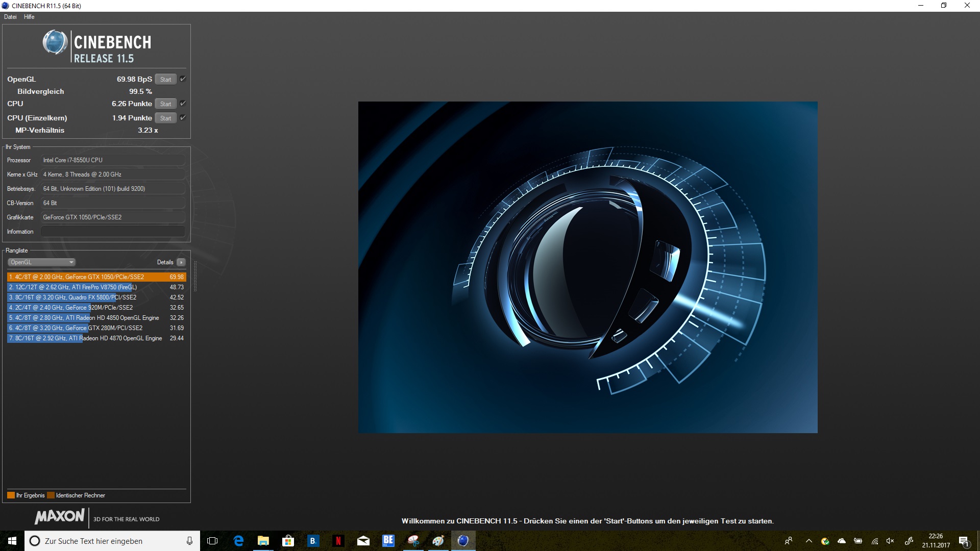The width and height of the screenshot is (980, 551).
Task: Open File Explorer from the taskbar
Action: pyautogui.click(x=263, y=541)
